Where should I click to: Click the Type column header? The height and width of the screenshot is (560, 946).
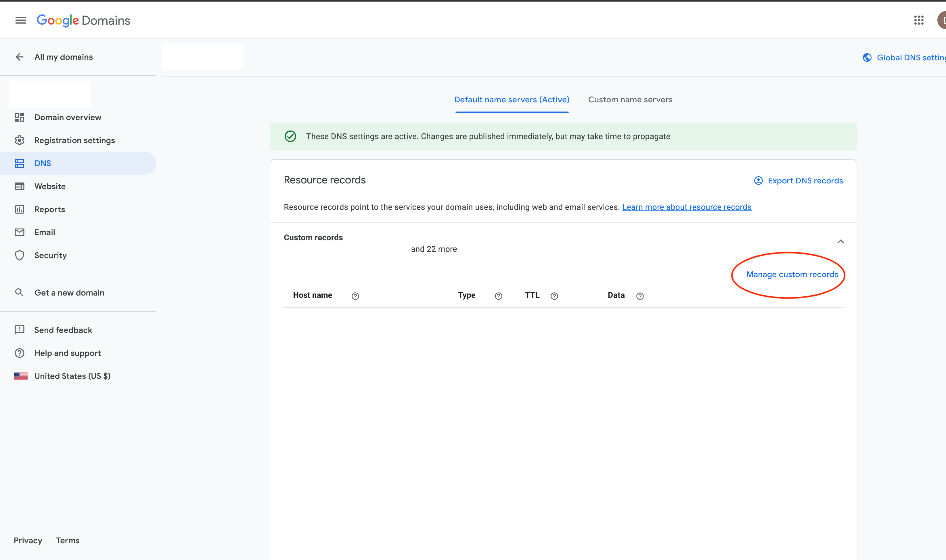(467, 295)
